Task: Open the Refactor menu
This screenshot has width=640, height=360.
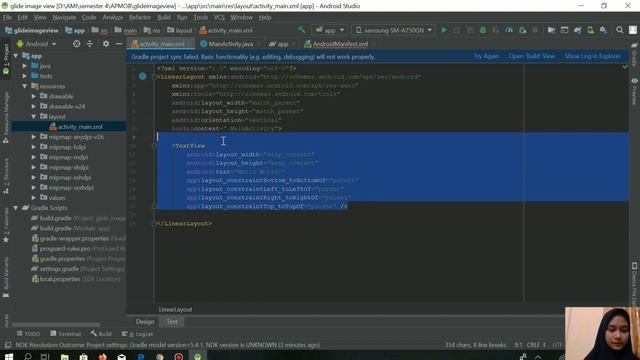Action: (x=140, y=17)
